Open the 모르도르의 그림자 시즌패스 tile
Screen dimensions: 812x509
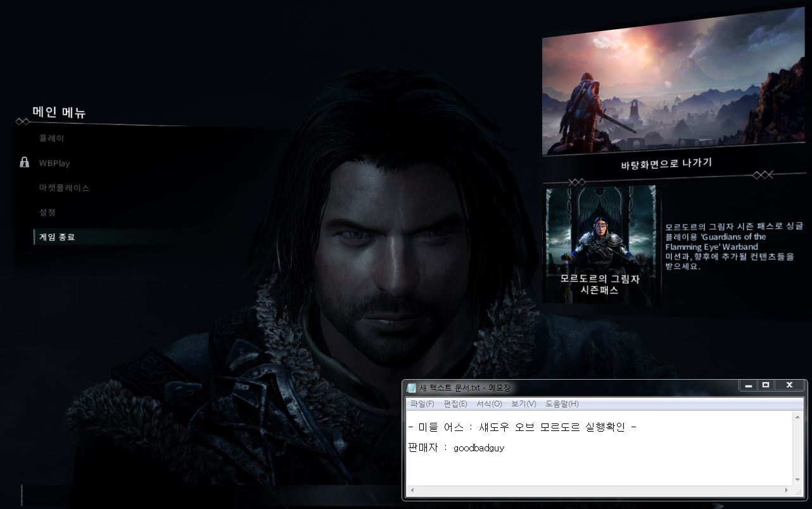tap(600, 245)
